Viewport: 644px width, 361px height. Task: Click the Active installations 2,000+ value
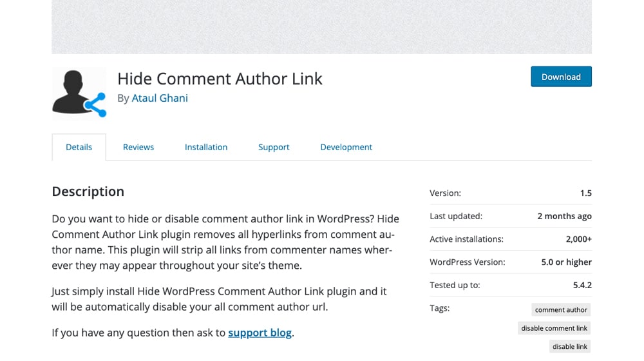[579, 239]
